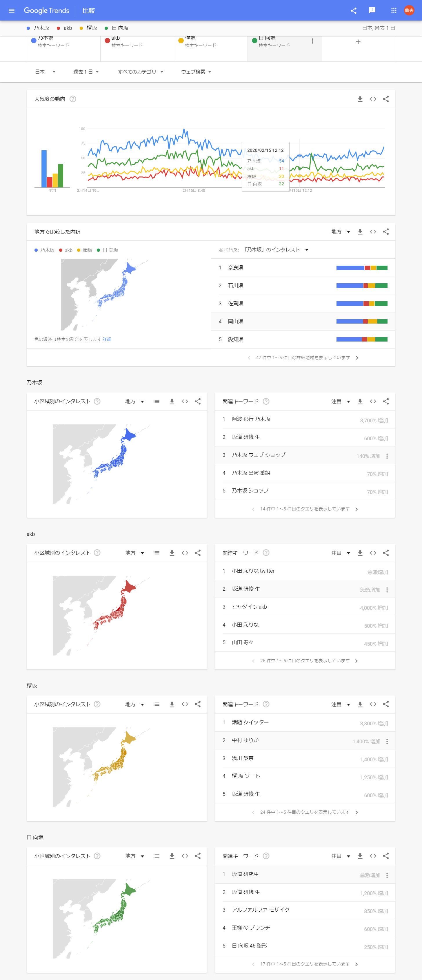Open the 日本 country dropdown
422x980 pixels.
[x=45, y=72]
